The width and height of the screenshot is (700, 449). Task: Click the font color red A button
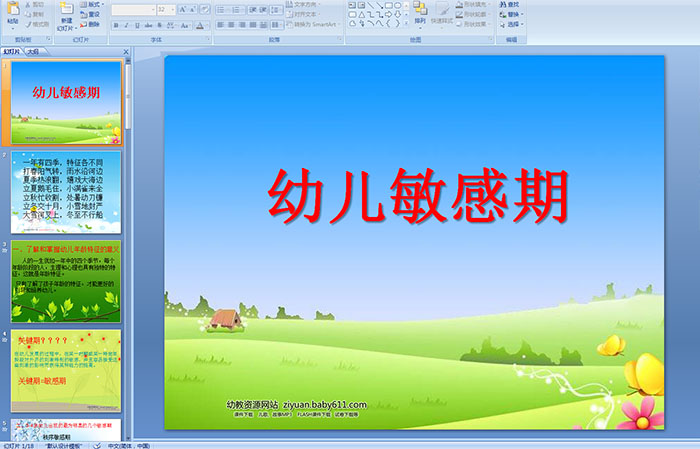coord(200,26)
